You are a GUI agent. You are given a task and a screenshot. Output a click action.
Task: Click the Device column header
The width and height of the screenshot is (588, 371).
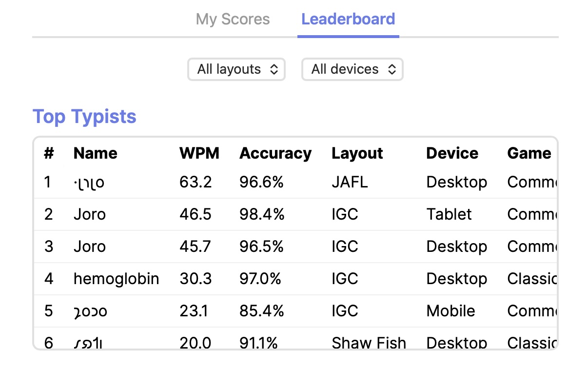coord(452,153)
